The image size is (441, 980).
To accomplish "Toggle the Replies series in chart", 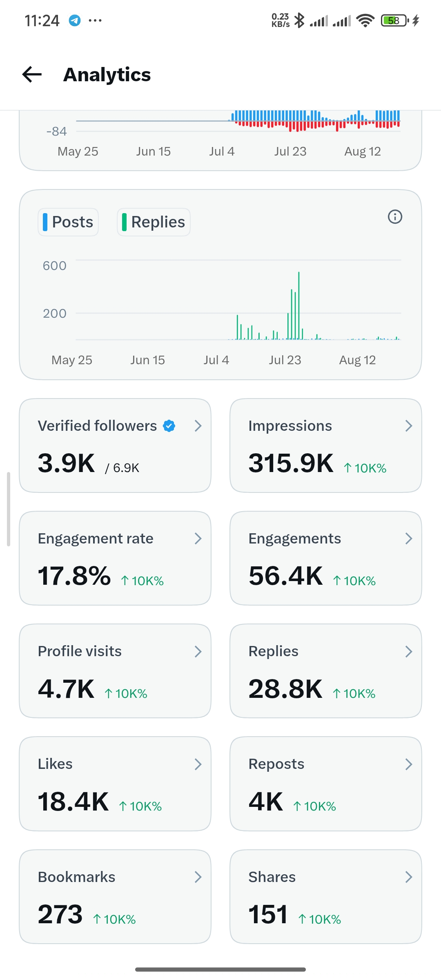I will pos(154,222).
